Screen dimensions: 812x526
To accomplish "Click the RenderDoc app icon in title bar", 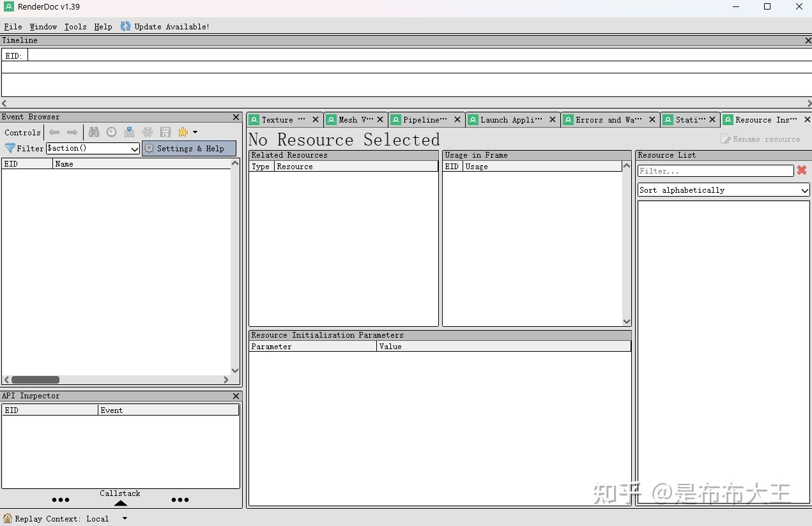I will 9,6.
